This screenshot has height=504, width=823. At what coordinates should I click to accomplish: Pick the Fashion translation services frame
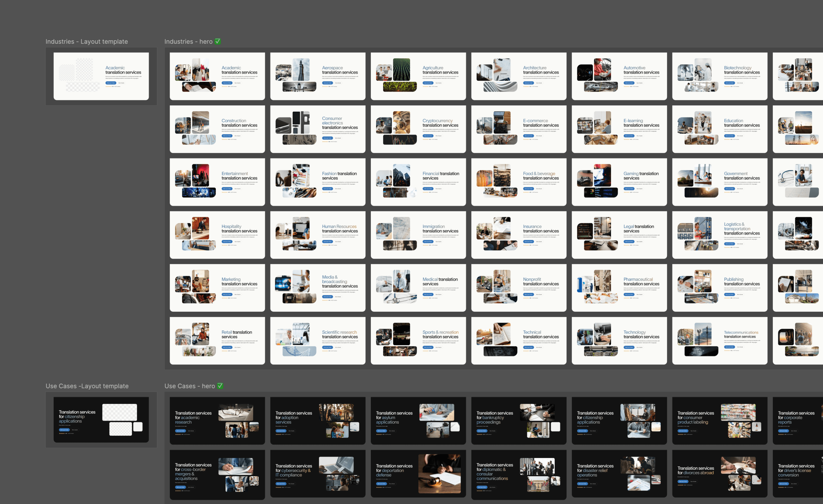coord(318,182)
